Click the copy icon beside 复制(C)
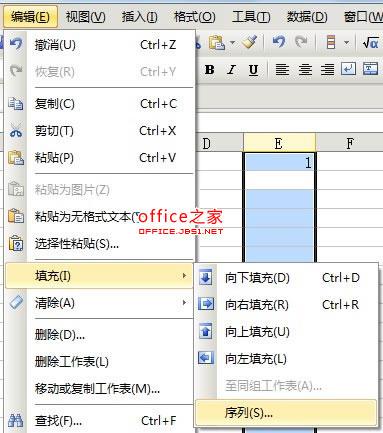 coord(16,104)
